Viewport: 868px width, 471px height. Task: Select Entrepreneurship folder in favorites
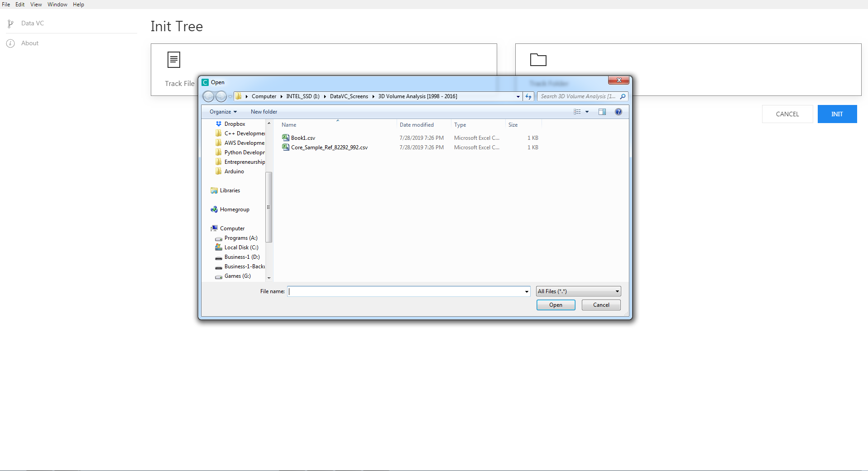click(245, 162)
